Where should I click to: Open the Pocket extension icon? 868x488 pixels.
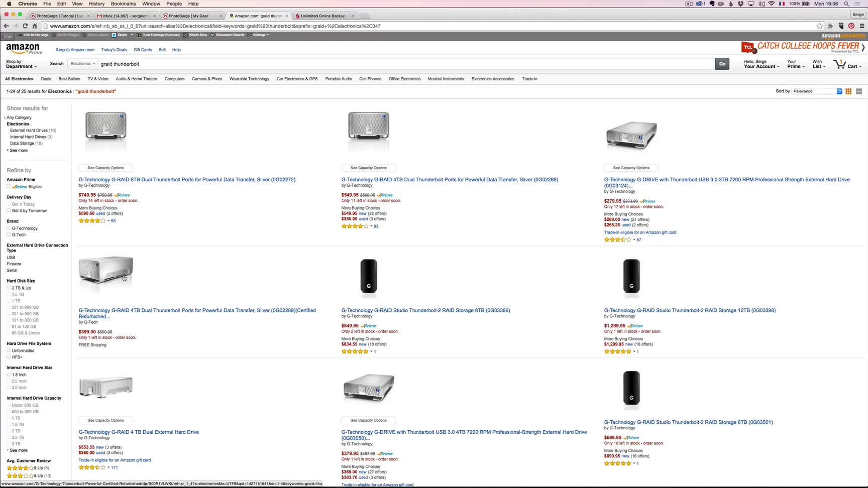pos(841,26)
